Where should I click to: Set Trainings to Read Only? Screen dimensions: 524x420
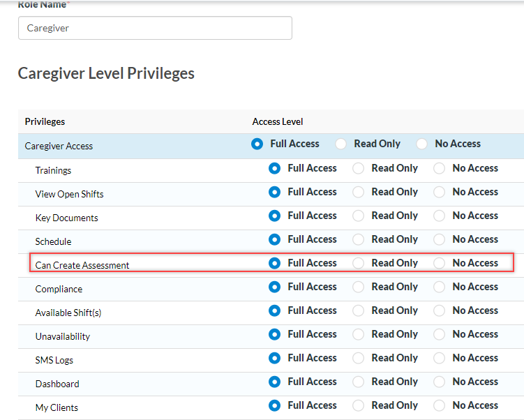pos(359,168)
